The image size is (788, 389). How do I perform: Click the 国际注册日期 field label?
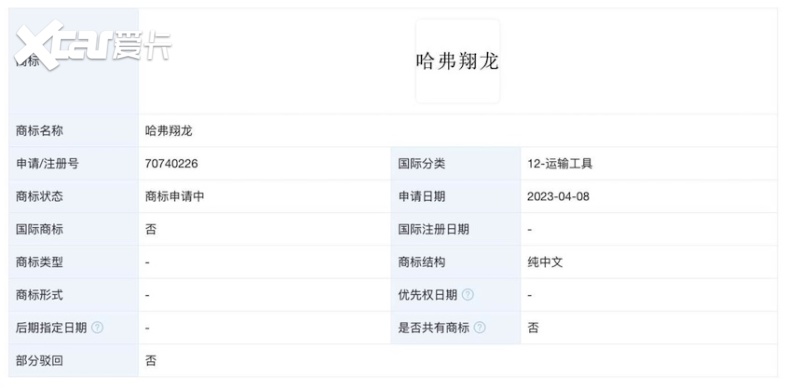point(434,230)
